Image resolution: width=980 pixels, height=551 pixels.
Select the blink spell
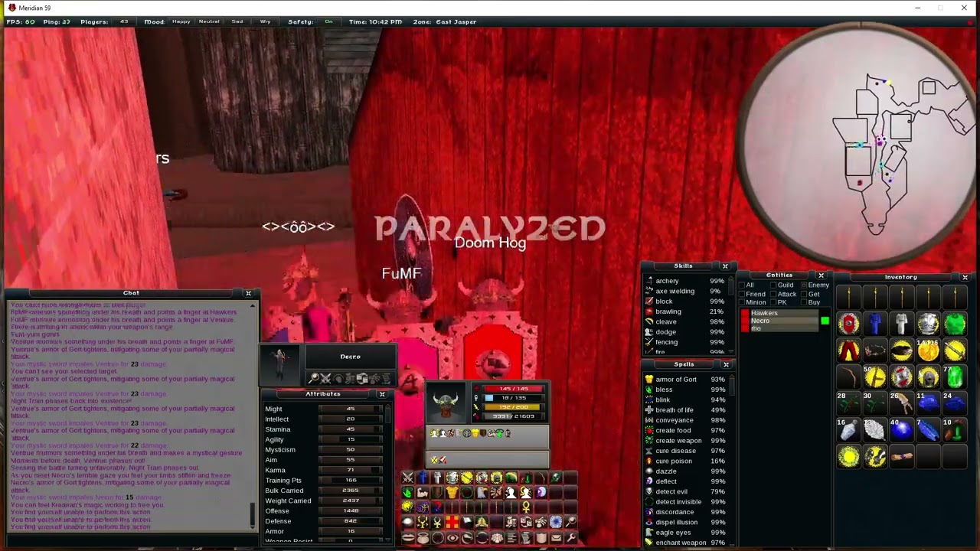tap(686, 399)
